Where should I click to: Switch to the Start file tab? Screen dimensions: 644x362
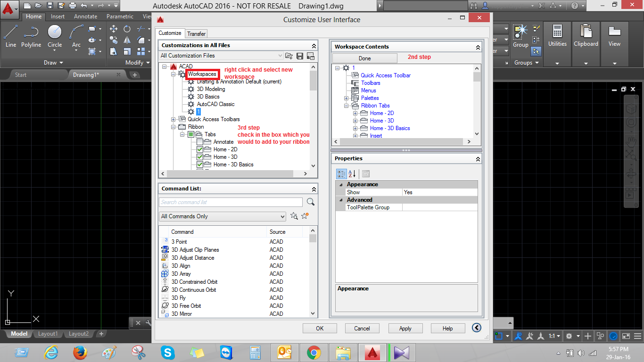click(21, 75)
